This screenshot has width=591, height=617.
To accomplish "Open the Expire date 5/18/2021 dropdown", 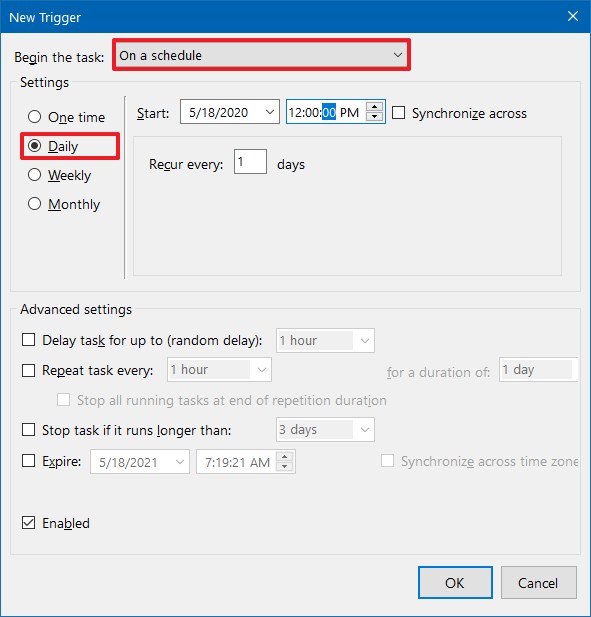I will pos(179,462).
